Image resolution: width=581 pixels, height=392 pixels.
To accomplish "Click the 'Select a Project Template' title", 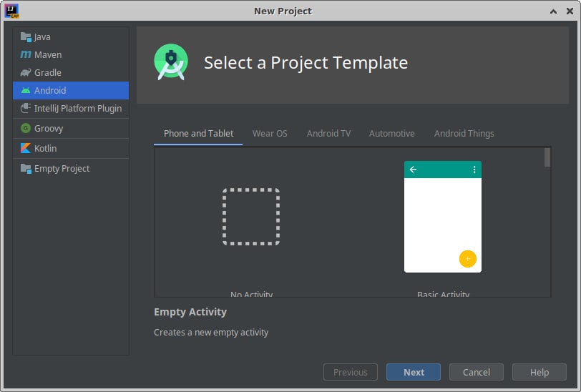I will (306, 63).
